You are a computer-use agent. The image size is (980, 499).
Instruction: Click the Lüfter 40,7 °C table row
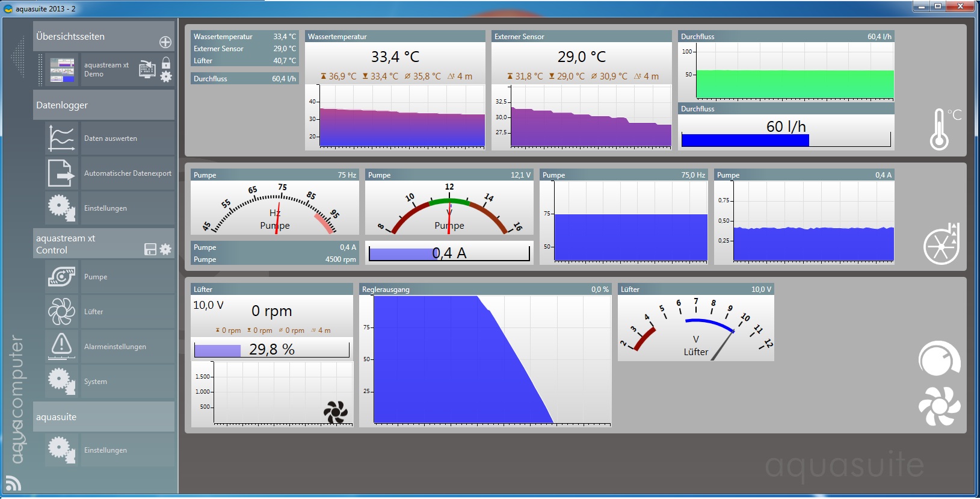(245, 61)
